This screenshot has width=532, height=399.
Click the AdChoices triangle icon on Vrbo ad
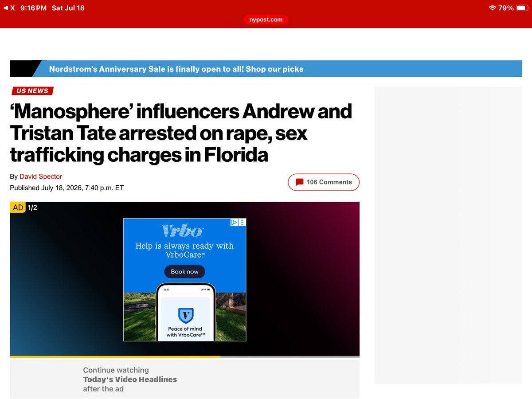(234, 223)
